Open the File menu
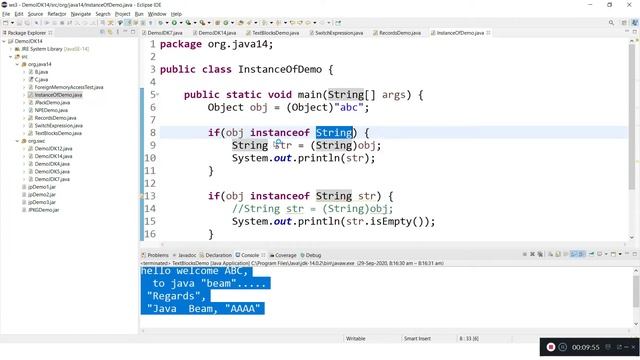Screen dimensions: 640x360 [6, 14]
